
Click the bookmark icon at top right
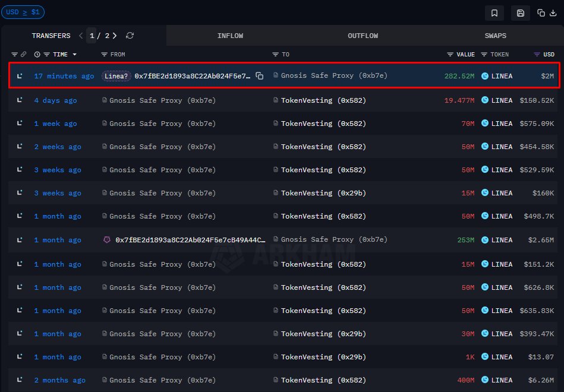(x=494, y=13)
